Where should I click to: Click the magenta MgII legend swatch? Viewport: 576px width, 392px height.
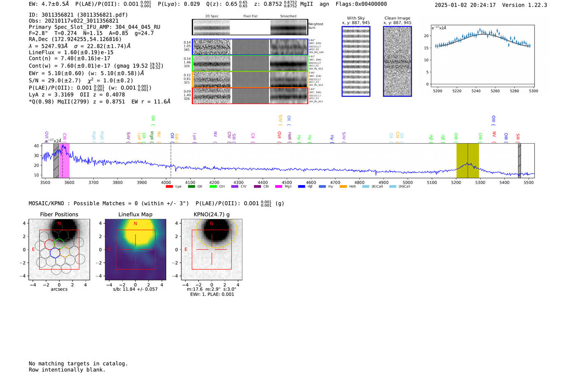[x=279, y=186]
